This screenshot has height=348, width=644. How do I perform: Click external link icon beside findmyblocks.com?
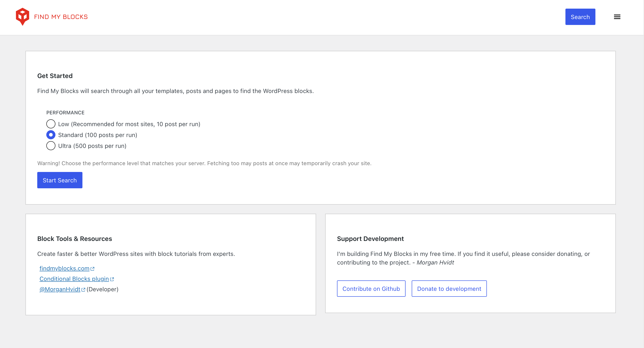tap(92, 269)
